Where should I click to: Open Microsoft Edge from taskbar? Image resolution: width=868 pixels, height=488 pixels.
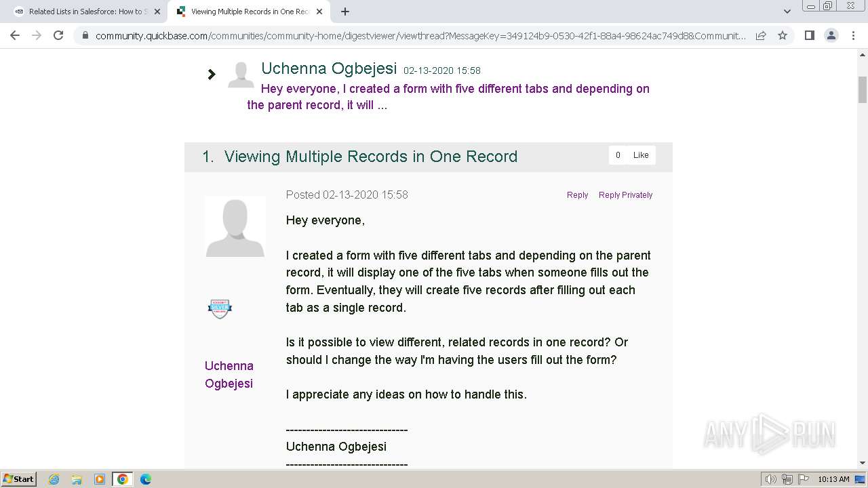point(145,479)
